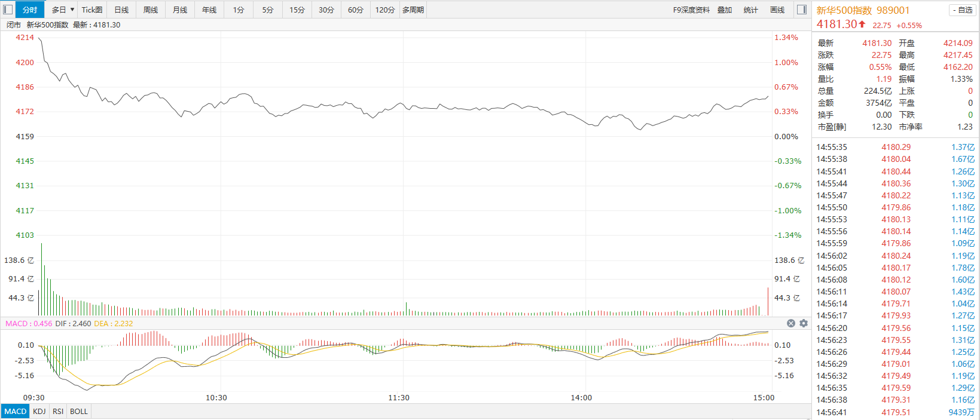Open the 60分 chart period
980x420 pixels.
356,10
